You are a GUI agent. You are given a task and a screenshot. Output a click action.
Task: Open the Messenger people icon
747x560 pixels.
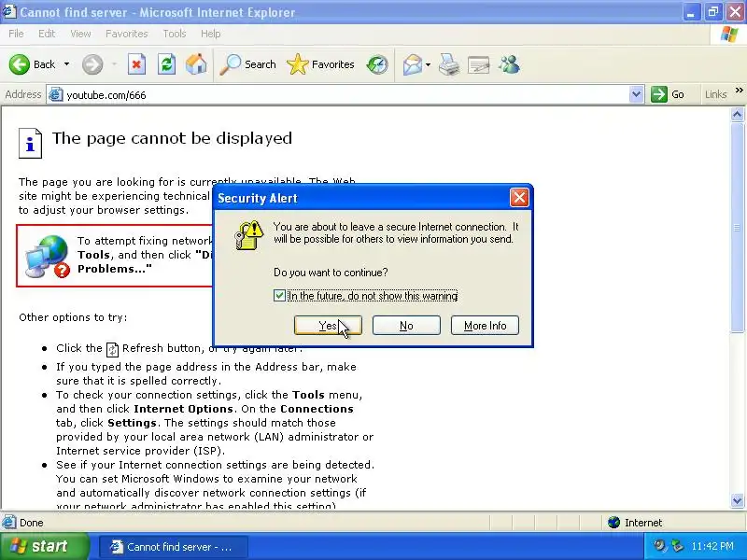pos(509,64)
